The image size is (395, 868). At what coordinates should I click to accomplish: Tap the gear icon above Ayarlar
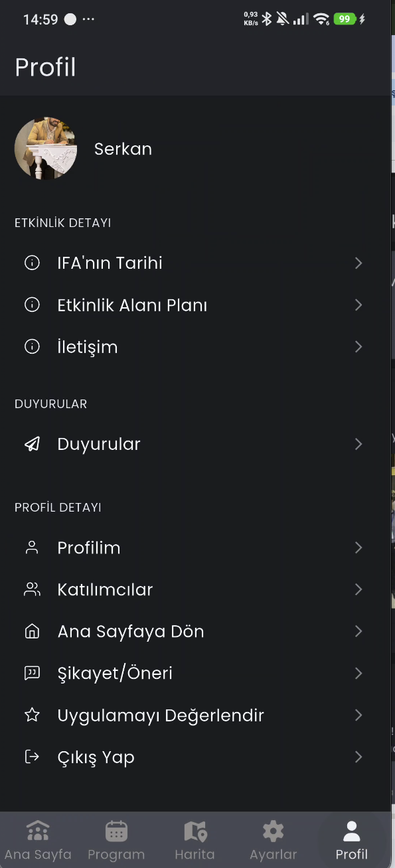273,831
